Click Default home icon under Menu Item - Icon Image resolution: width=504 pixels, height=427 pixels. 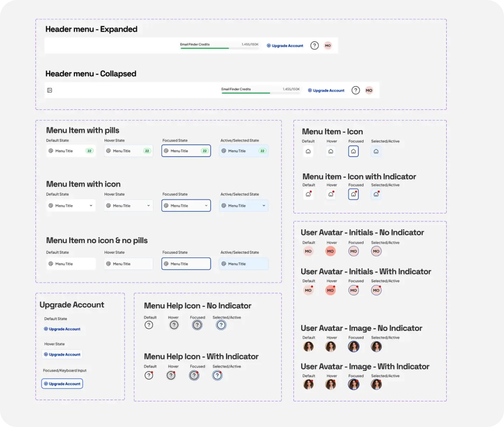pos(308,151)
